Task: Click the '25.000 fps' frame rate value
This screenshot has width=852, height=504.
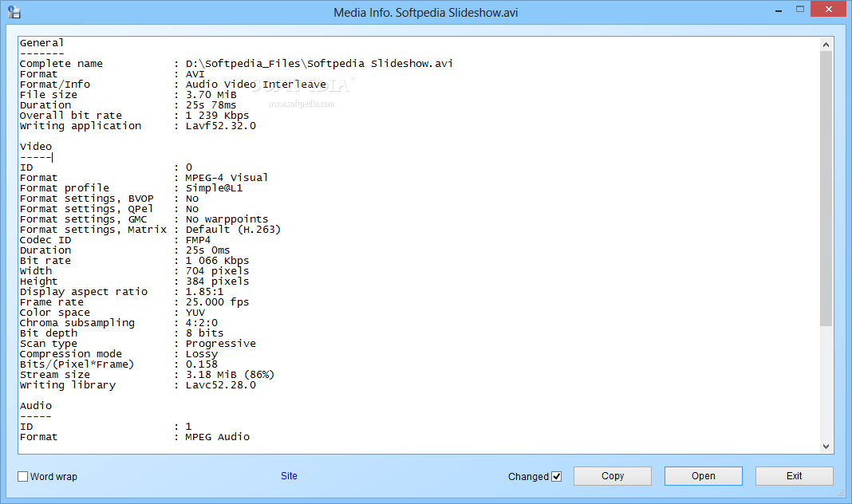Action: point(217,302)
